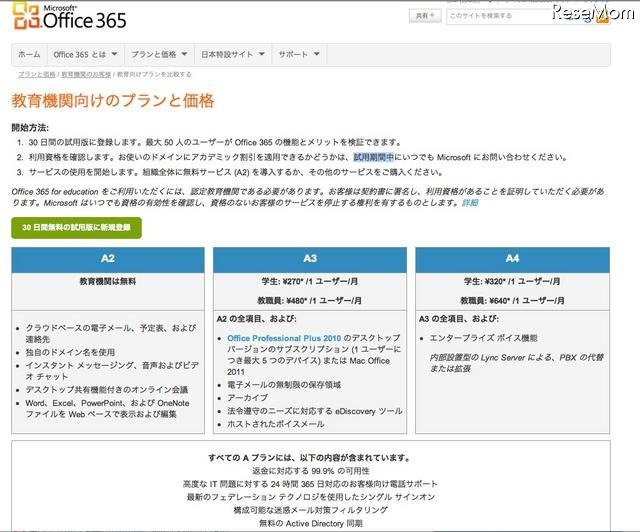Click the 教育向けプランを比較する breadcrumb text
Viewport: 640px width, 532px height.
[x=154, y=74]
